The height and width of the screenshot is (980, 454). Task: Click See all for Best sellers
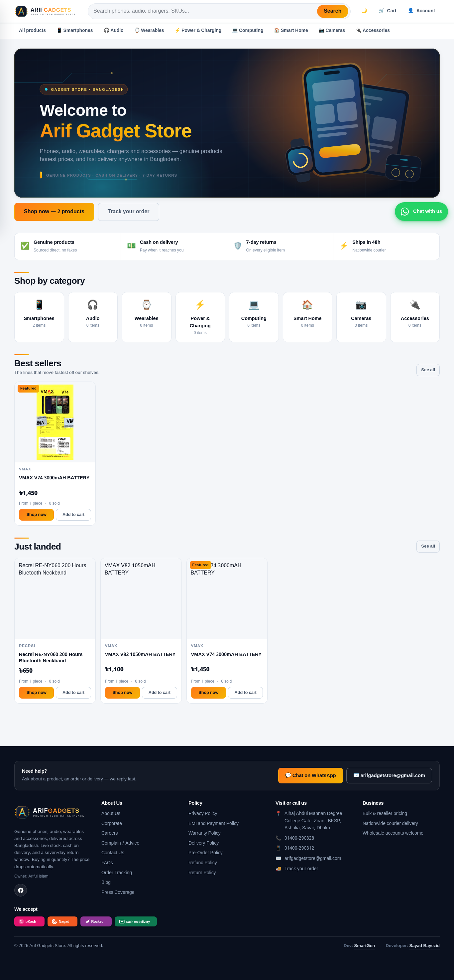click(x=428, y=370)
